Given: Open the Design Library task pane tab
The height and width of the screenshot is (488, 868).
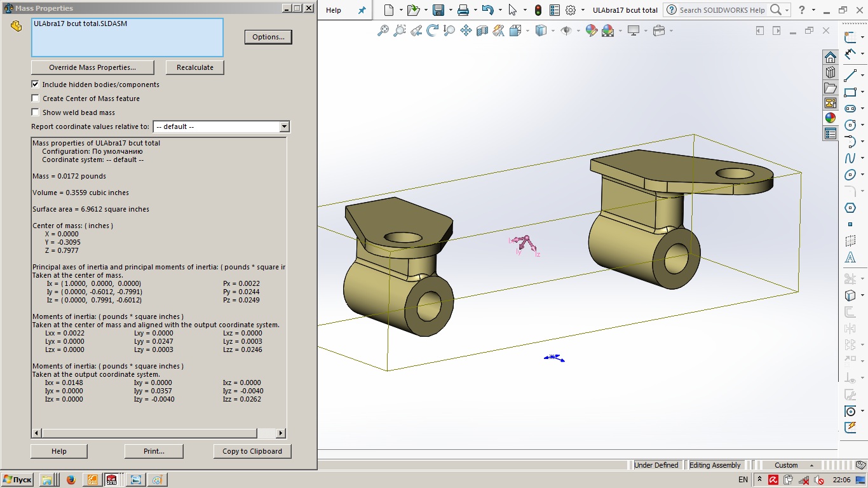Looking at the screenshot, I should pyautogui.click(x=831, y=72).
